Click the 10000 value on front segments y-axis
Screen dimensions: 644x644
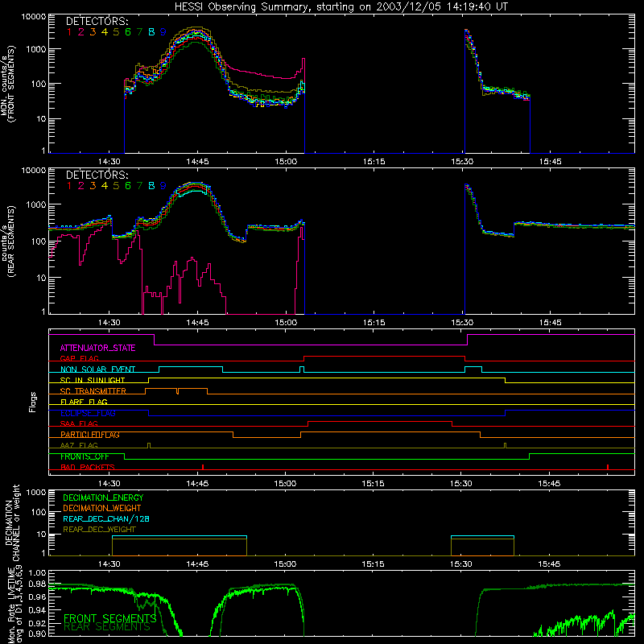point(34,17)
